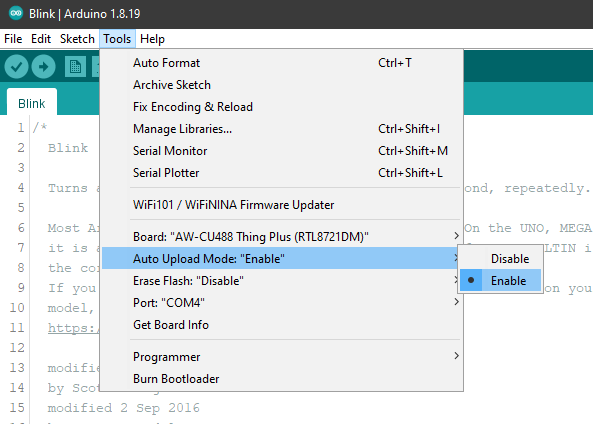
Task: Click the Verify checkmark toolbar icon
Action: tap(16, 67)
